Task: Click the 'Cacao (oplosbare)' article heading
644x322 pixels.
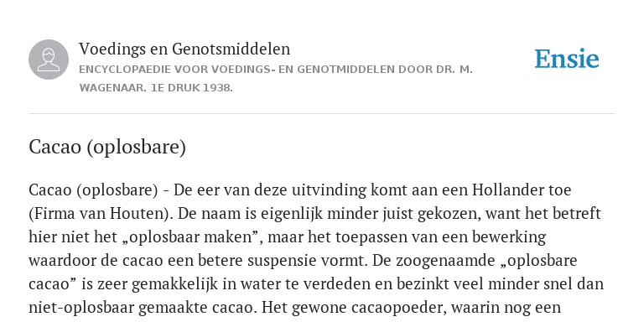Action: point(107,147)
